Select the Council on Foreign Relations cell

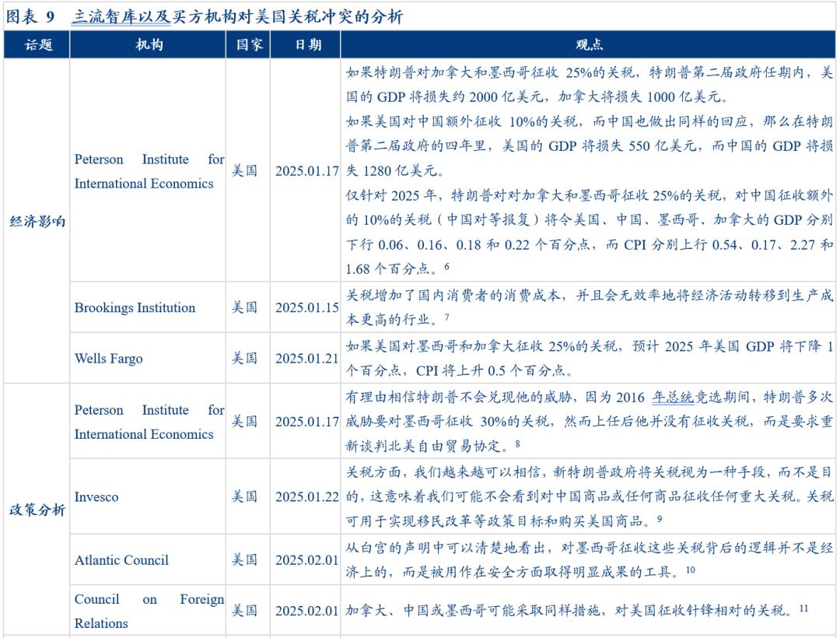point(149,612)
